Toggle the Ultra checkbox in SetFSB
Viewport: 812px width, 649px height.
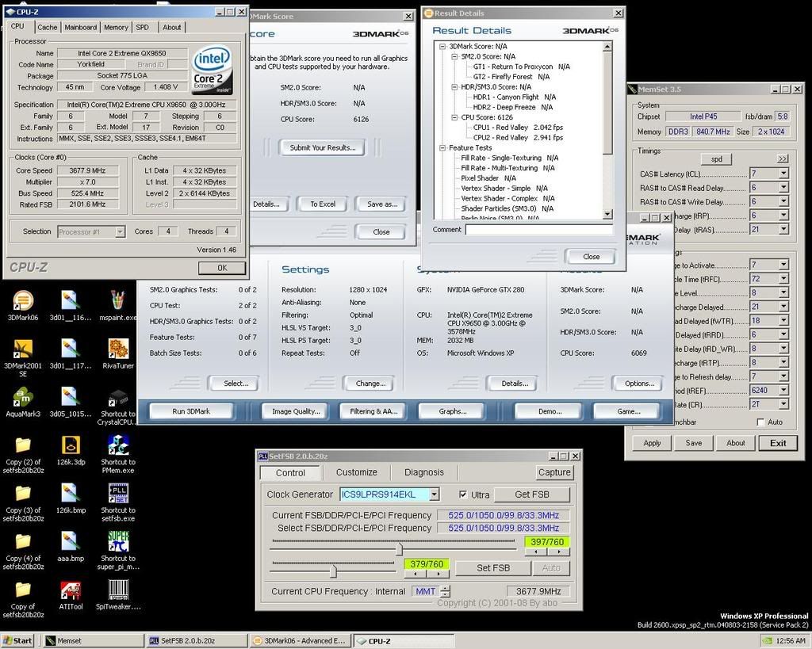click(463, 494)
